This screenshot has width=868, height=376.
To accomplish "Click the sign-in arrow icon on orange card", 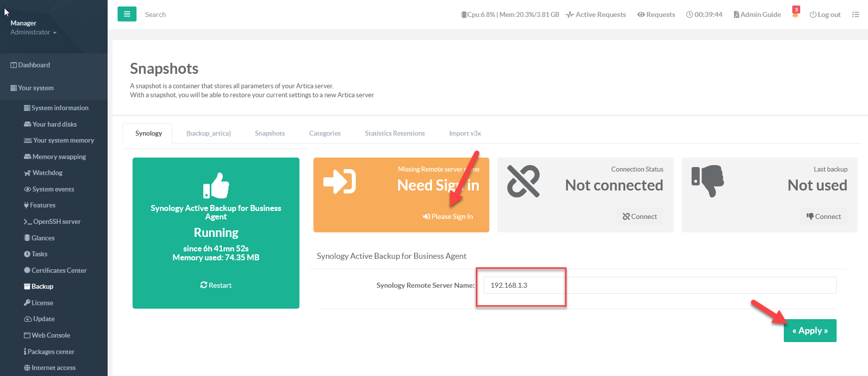I will (x=339, y=181).
